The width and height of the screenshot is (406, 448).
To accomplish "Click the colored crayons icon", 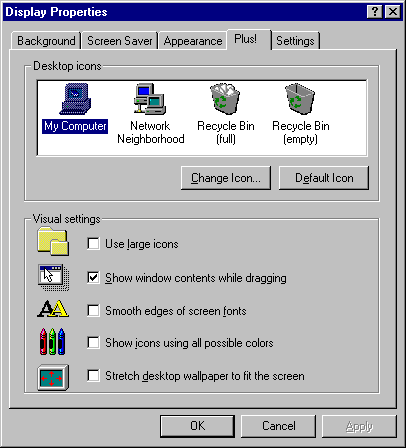I will (x=52, y=341).
